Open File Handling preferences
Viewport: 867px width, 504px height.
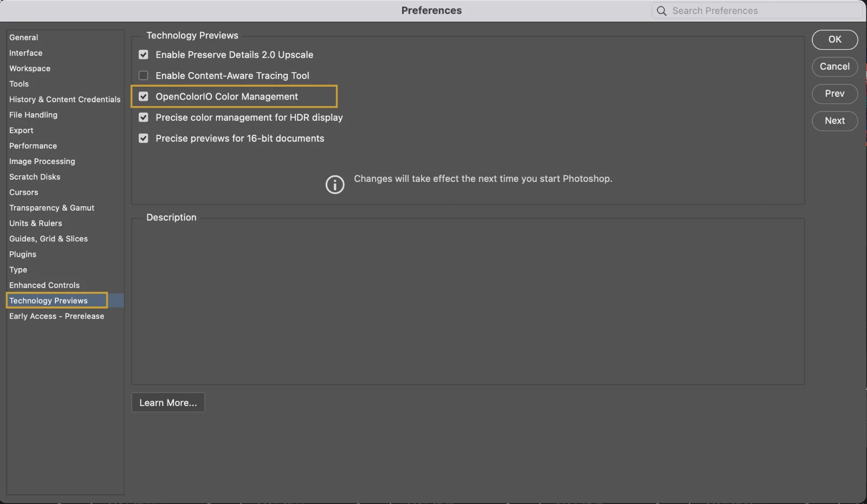pos(34,115)
